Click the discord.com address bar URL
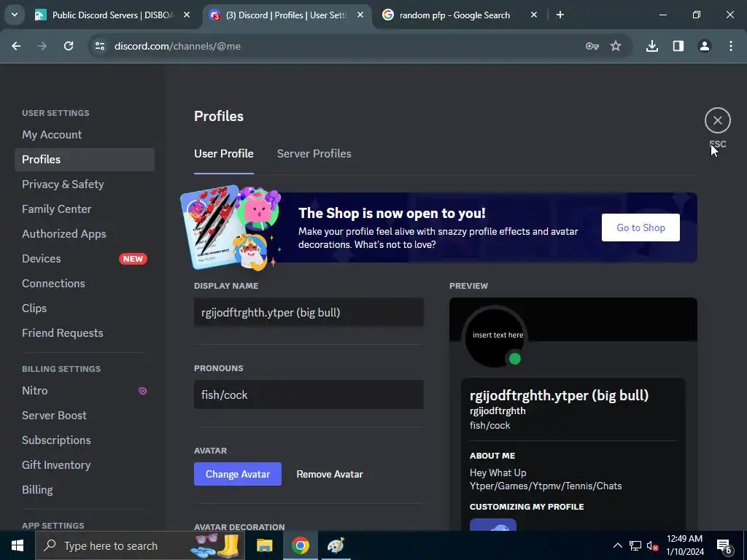 (177, 46)
